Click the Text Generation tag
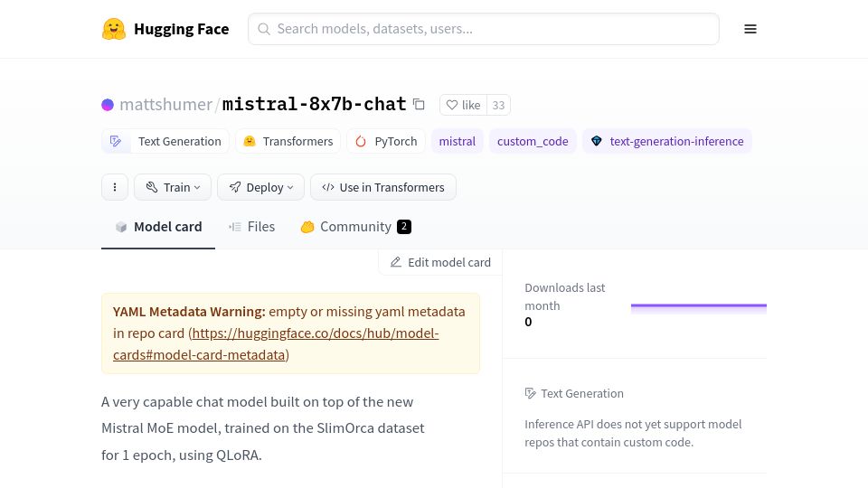The width and height of the screenshot is (868, 488). click(x=165, y=141)
